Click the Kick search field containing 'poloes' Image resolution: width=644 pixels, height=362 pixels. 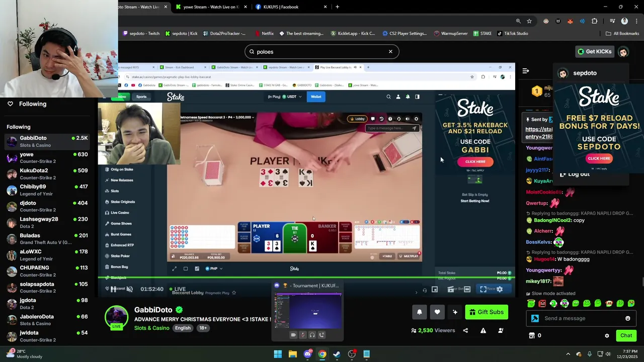point(322,51)
